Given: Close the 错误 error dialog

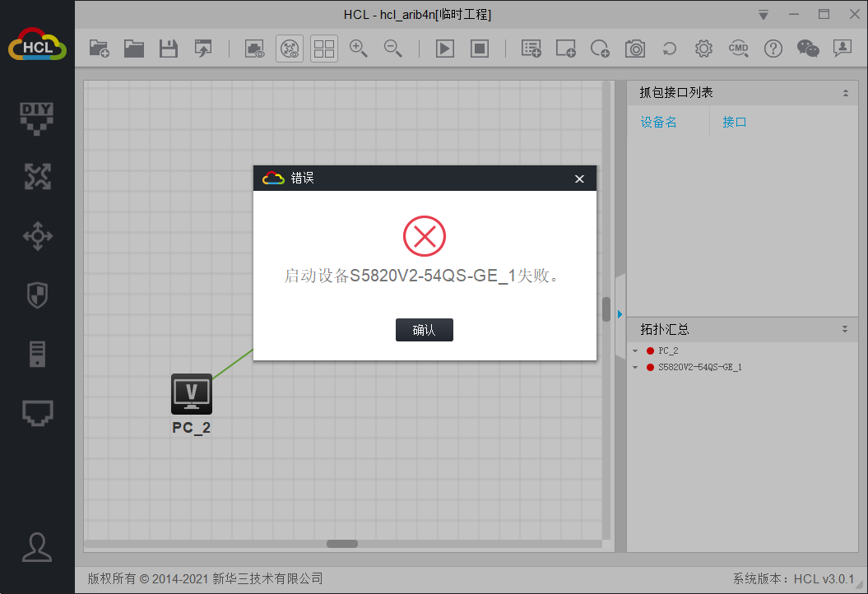Looking at the screenshot, I should pos(579,179).
